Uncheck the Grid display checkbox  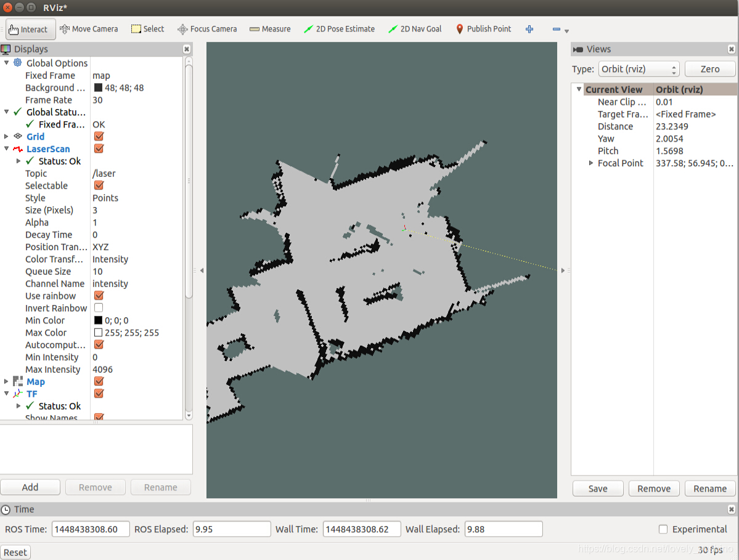(99, 137)
